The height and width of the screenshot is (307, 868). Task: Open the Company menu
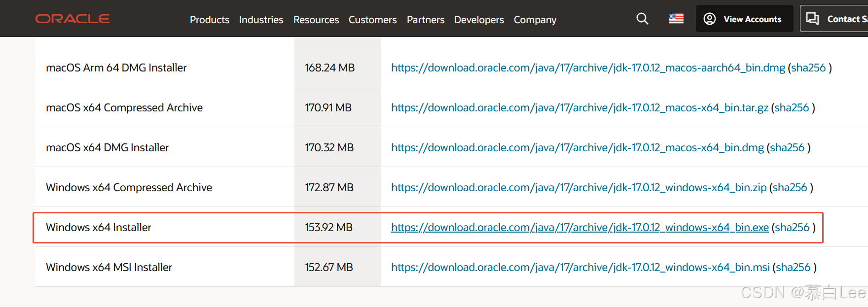(535, 20)
